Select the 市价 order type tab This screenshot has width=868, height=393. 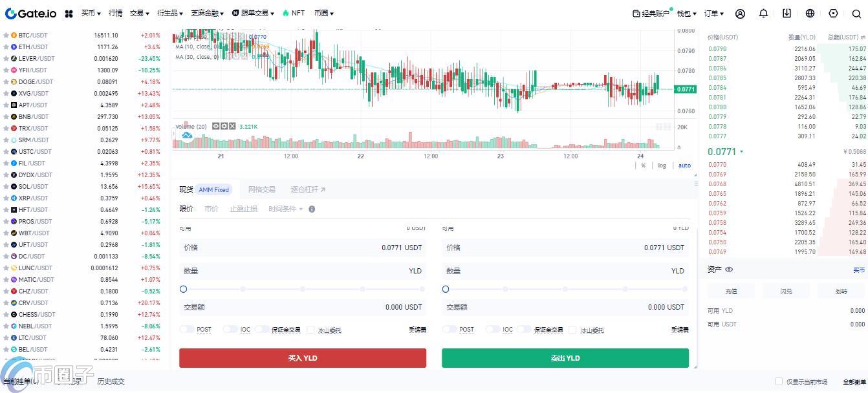[x=212, y=209]
